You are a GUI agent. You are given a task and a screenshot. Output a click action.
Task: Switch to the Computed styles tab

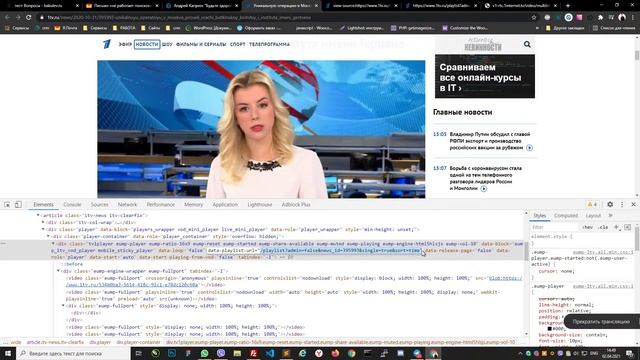(566, 216)
